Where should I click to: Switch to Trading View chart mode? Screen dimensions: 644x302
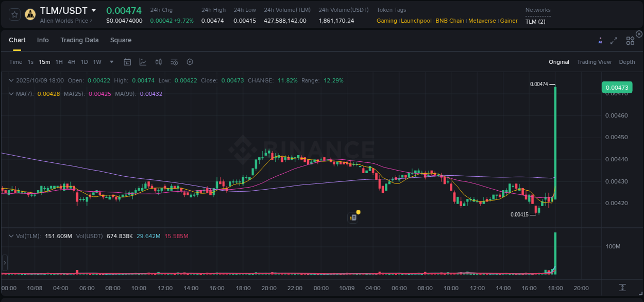[594, 62]
